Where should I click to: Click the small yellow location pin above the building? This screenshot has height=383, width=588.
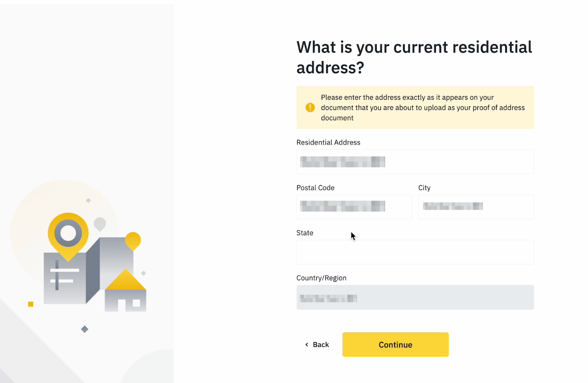(133, 241)
